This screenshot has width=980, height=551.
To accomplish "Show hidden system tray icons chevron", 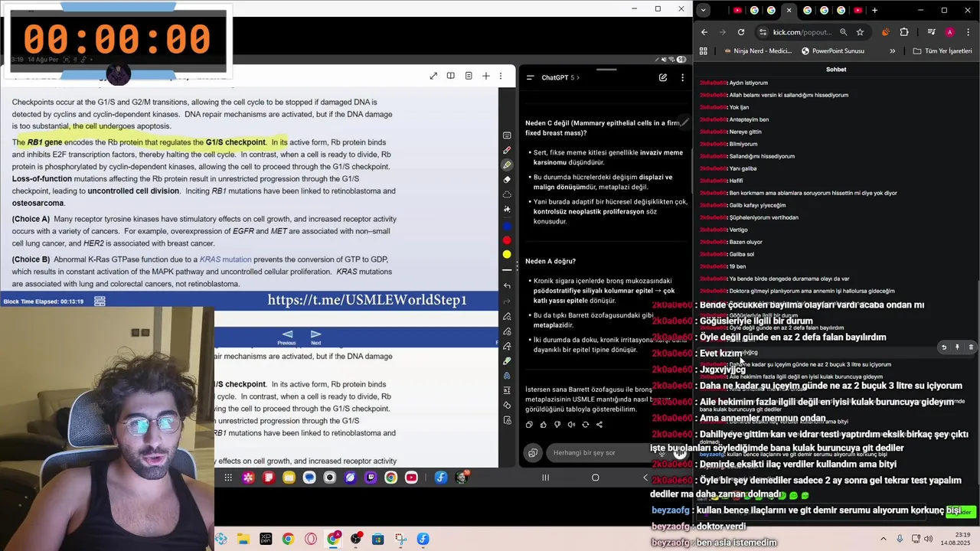I will click(883, 539).
